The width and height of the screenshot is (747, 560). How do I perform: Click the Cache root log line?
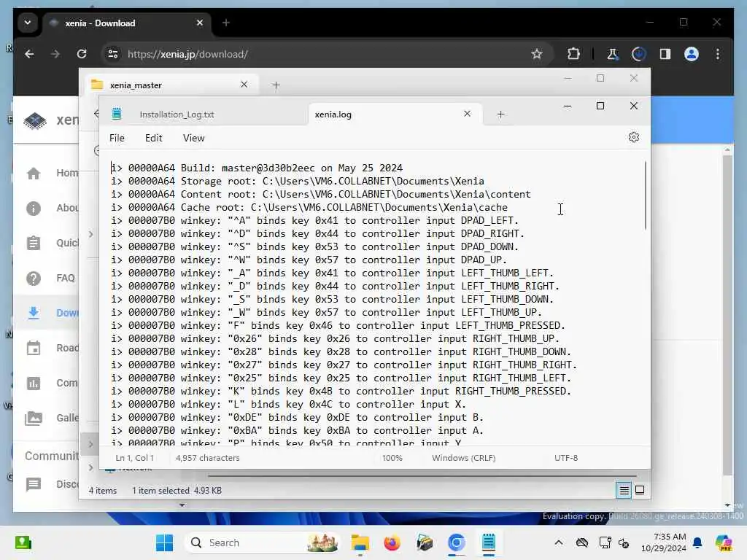click(x=309, y=207)
